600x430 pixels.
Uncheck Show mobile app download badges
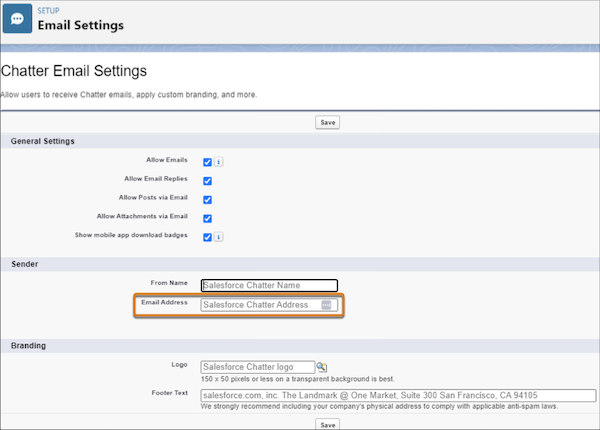(207, 237)
